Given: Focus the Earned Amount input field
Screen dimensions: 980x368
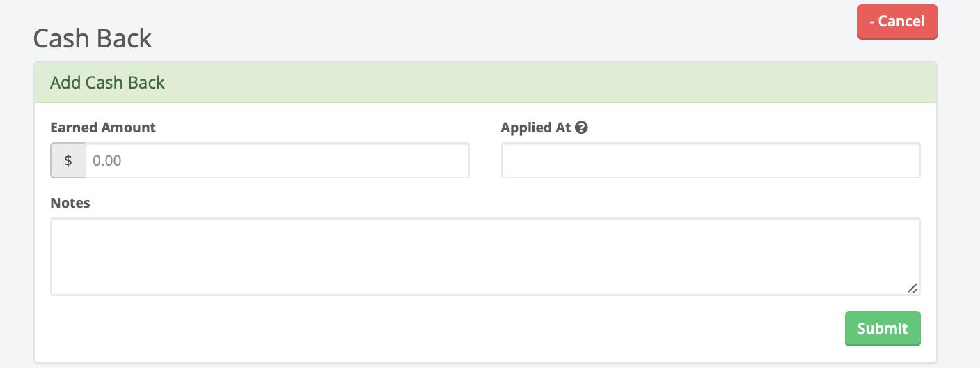Looking at the screenshot, I should [x=277, y=160].
